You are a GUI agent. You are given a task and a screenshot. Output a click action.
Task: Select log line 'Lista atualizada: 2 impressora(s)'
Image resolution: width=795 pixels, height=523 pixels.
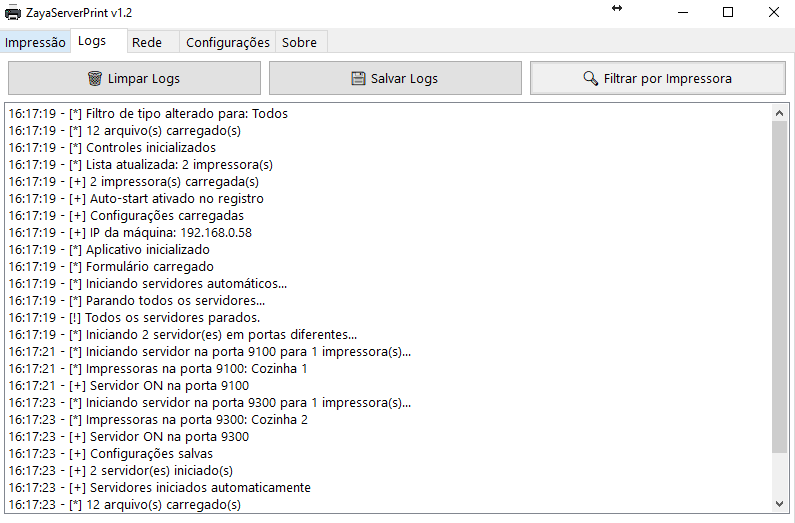(x=140, y=165)
